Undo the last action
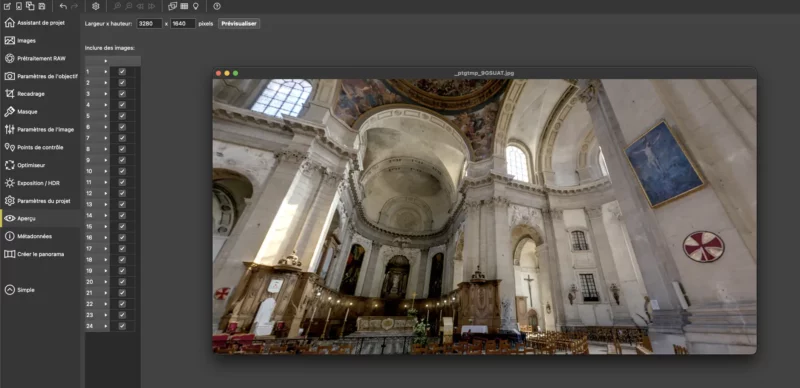 (x=63, y=6)
